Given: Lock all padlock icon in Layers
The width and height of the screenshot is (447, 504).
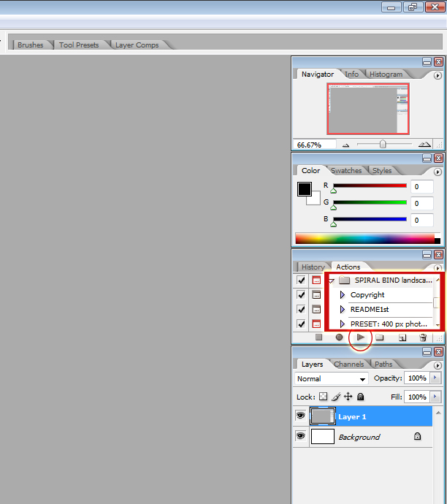Looking at the screenshot, I should 361,397.
